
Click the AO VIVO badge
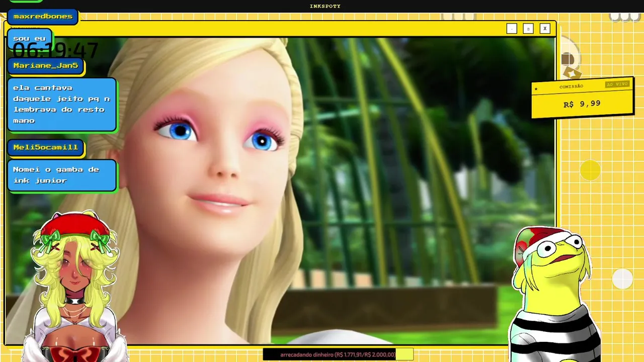point(617,84)
